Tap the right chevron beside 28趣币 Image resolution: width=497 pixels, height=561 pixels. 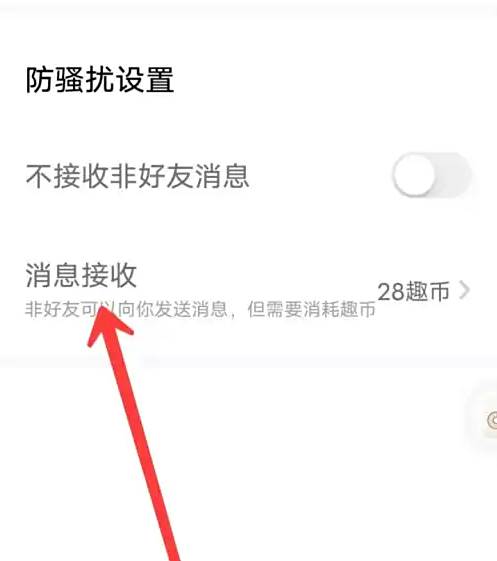[x=464, y=291]
